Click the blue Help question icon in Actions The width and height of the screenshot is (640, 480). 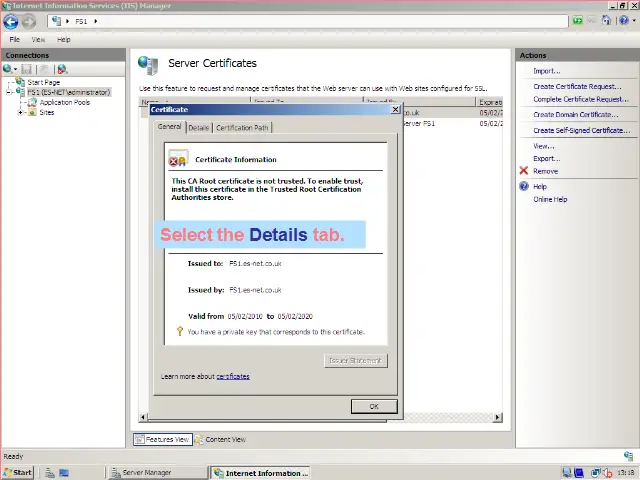click(524, 186)
